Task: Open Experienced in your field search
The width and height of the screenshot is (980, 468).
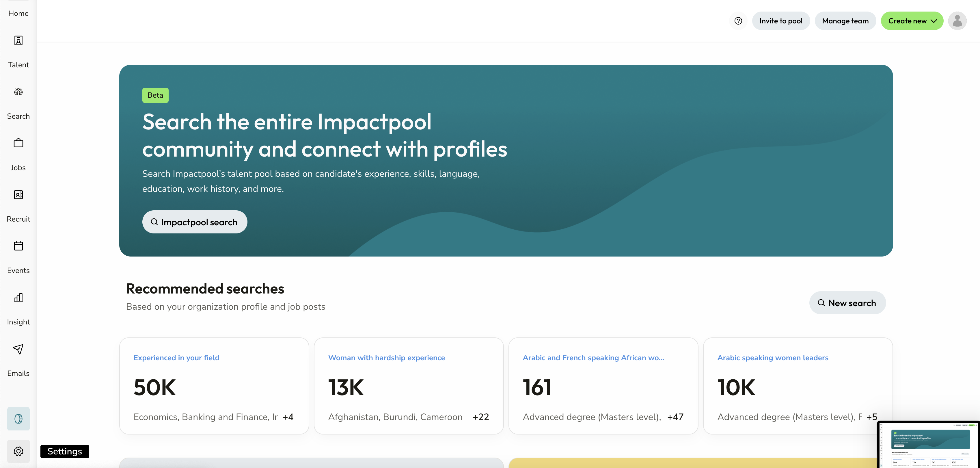Action: (x=176, y=358)
